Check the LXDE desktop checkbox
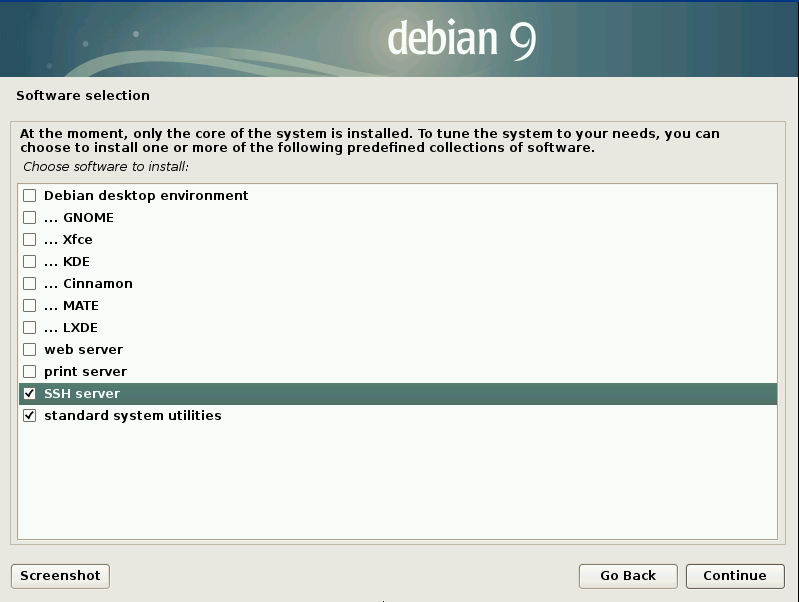799x602 pixels. (29, 328)
